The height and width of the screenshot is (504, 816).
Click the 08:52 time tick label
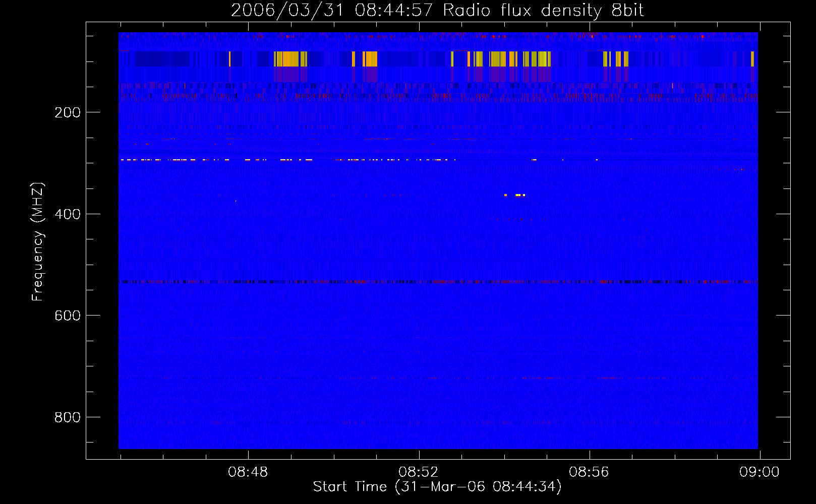pos(419,472)
